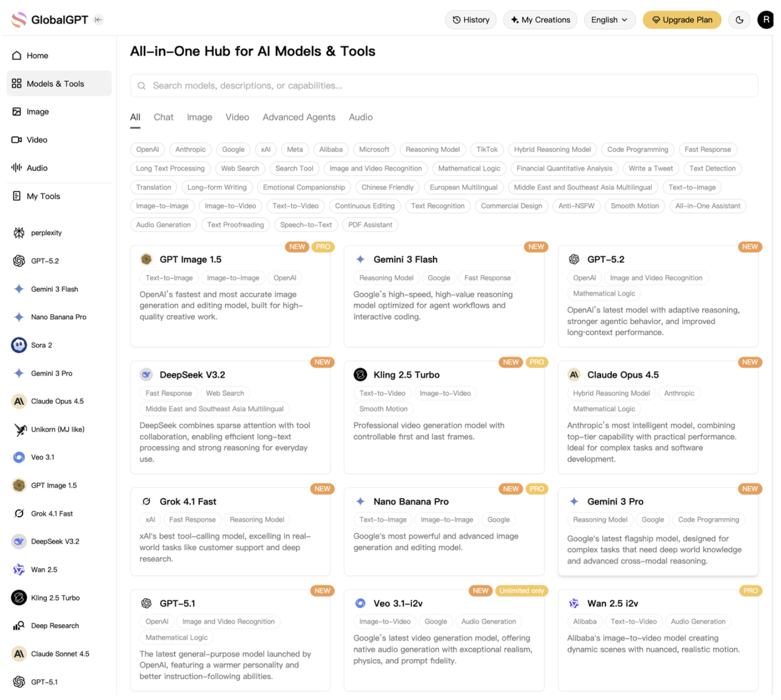Click the model search input field
The image size is (781, 700).
[x=444, y=86]
